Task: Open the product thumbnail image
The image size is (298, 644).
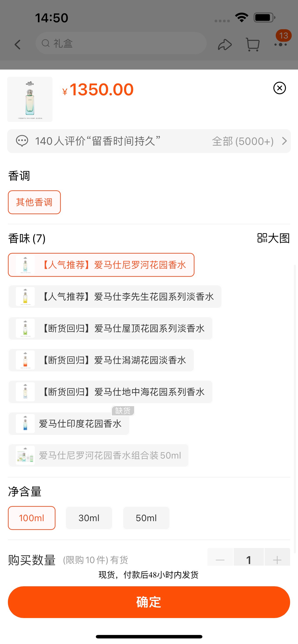Action: click(30, 99)
